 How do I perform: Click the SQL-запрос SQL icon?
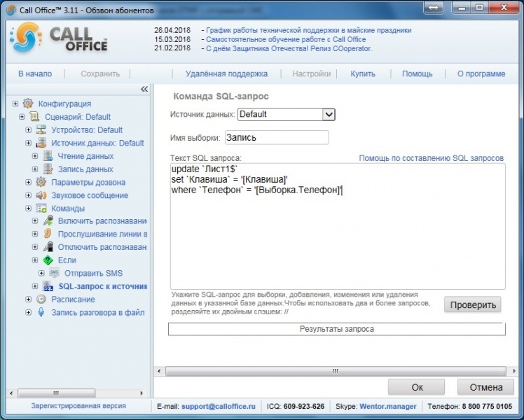tap(48, 286)
